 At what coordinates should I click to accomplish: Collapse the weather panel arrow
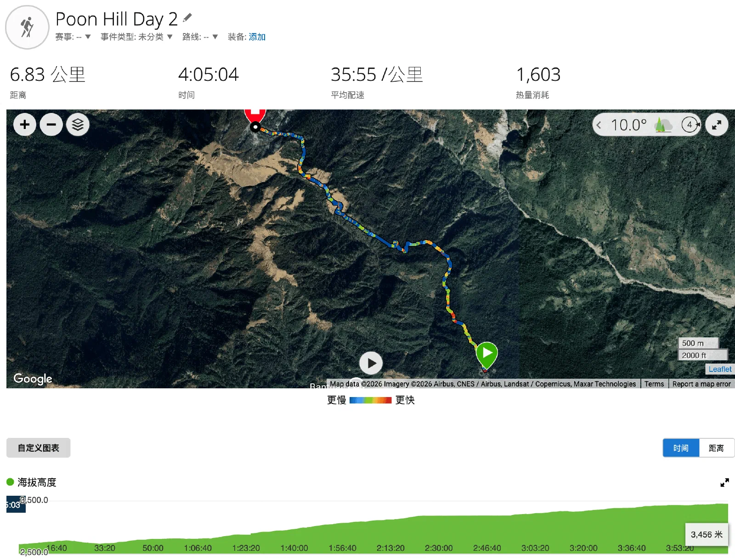point(599,125)
